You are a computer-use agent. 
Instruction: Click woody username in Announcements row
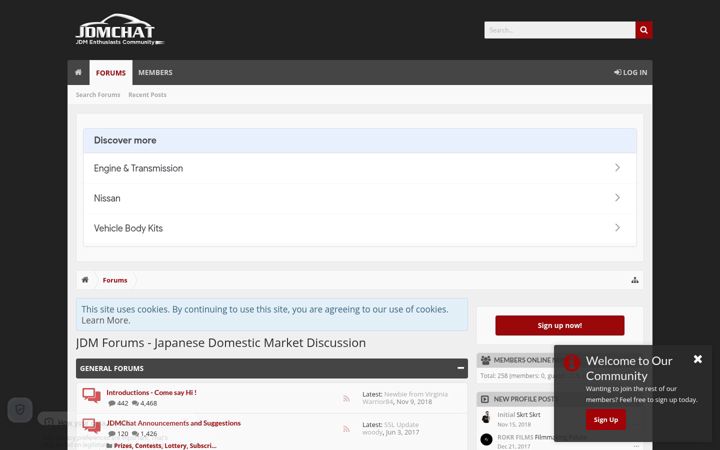pyautogui.click(x=372, y=432)
